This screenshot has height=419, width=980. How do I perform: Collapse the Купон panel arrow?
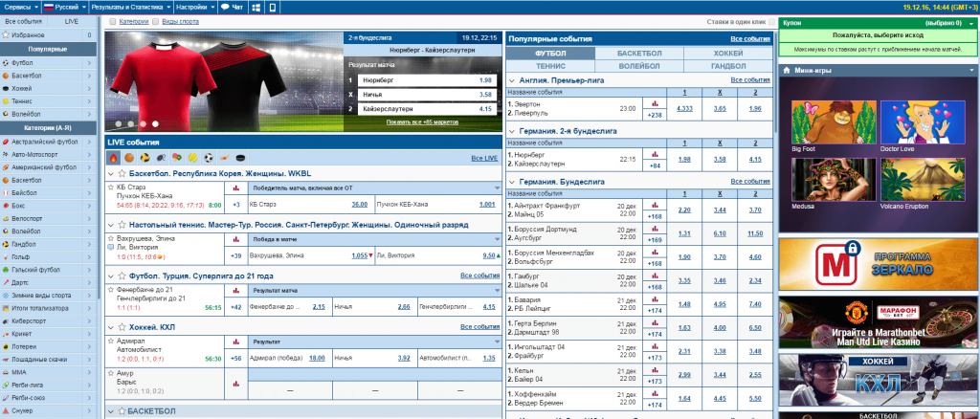(970, 23)
